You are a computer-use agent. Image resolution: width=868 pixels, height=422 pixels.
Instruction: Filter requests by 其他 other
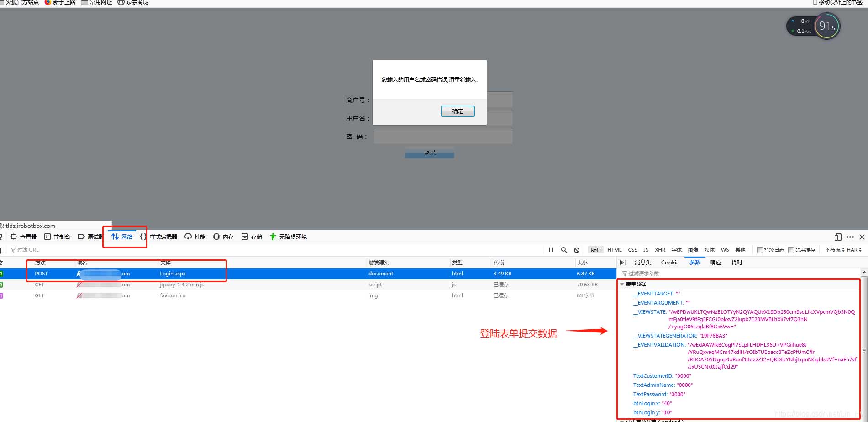(740, 250)
